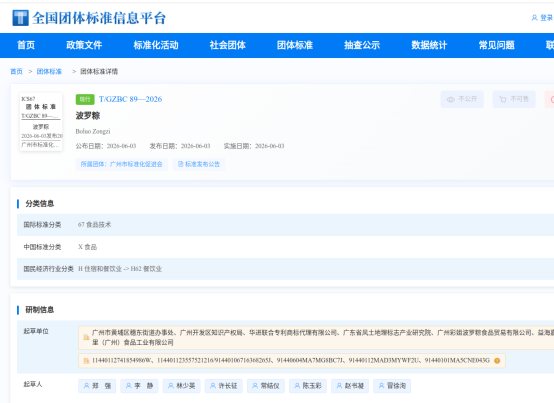This screenshot has width=554, height=403.
Task: Click the 常见问题 navigation item
Action: click(x=496, y=45)
